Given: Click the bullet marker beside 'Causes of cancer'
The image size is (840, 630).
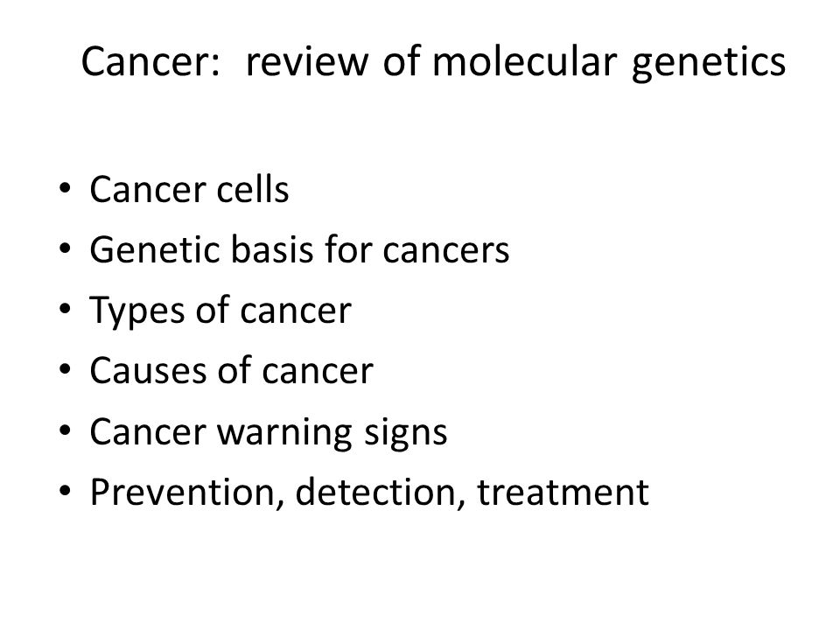Looking at the screenshot, I should click(65, 369).
